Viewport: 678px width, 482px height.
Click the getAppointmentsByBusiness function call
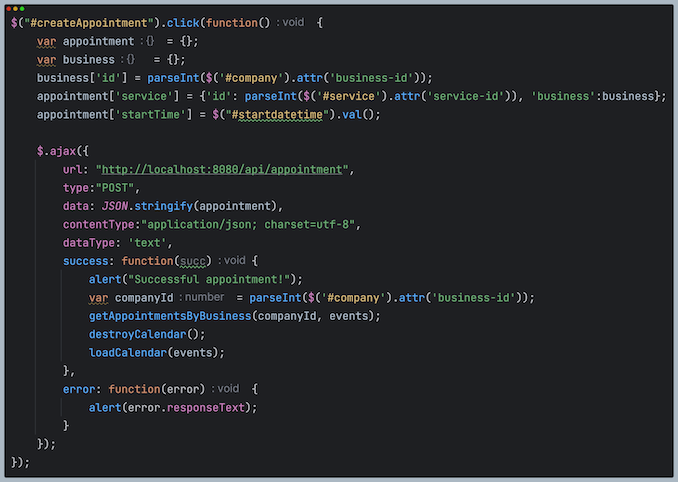(168, 315)
